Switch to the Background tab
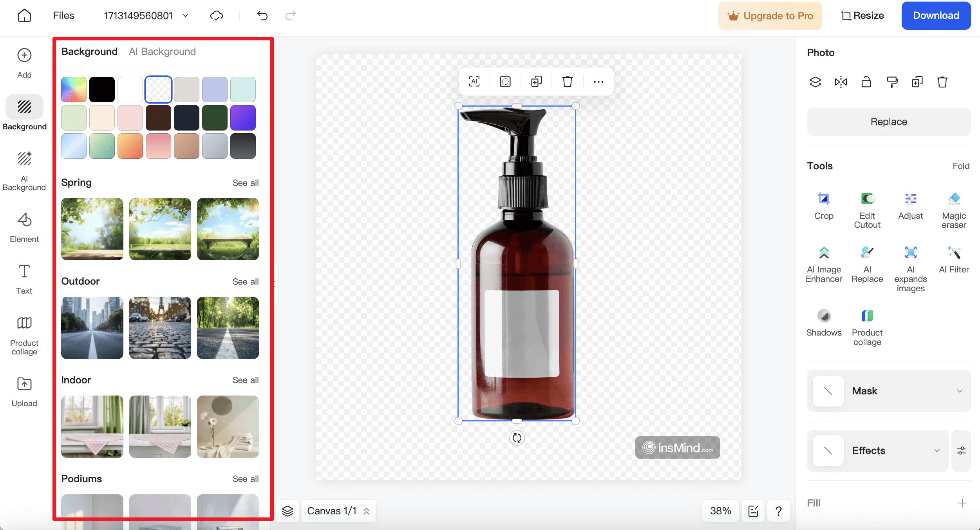 [89, 51]
